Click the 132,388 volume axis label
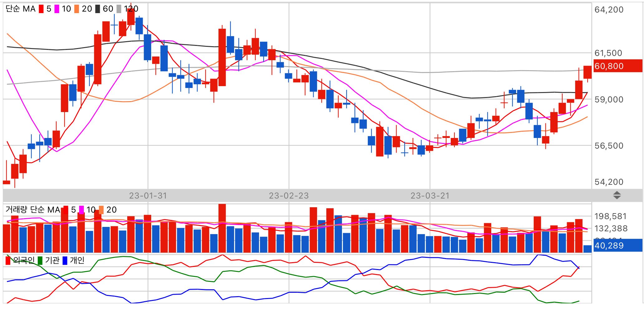The height and width of the screenshot is (309, 644). point(611,228)
